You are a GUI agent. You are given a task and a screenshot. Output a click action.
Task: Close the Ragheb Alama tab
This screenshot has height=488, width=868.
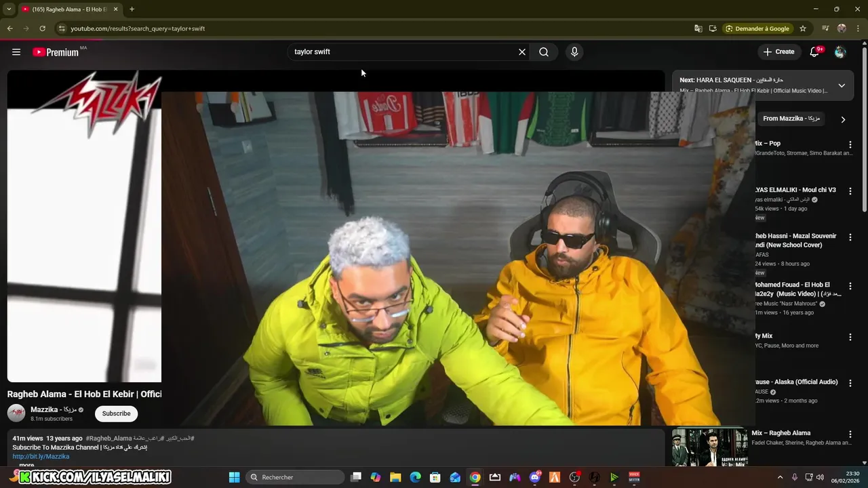coord(115,9)
